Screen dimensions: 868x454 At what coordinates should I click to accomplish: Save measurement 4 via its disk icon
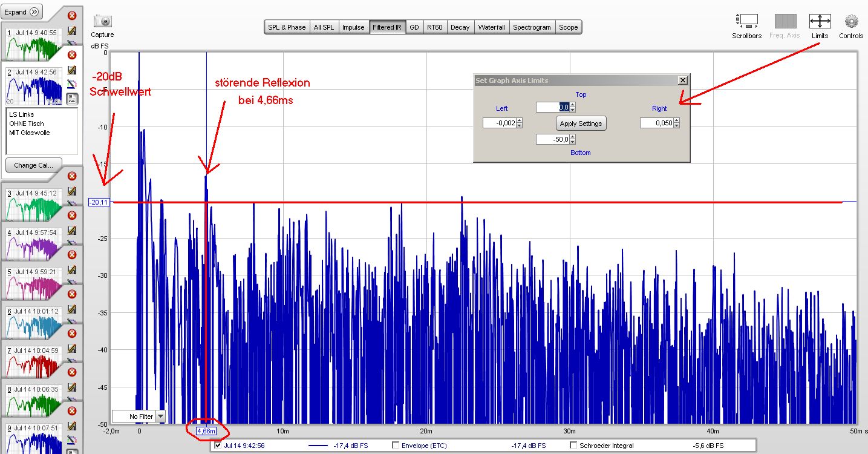click(72, 231)
